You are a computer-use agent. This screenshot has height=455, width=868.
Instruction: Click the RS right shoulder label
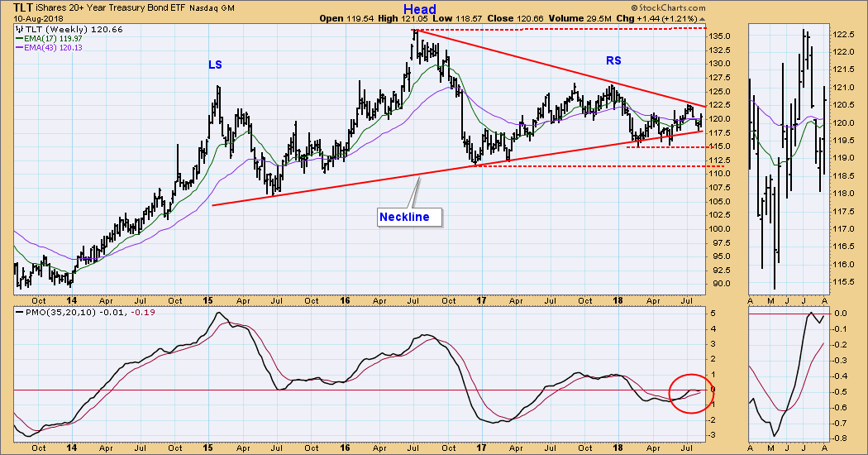pos(613,60)
